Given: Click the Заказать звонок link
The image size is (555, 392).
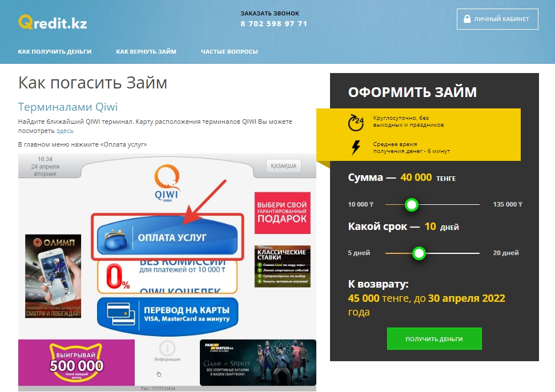Looking at the screenshot, I should tap(270, 14).
